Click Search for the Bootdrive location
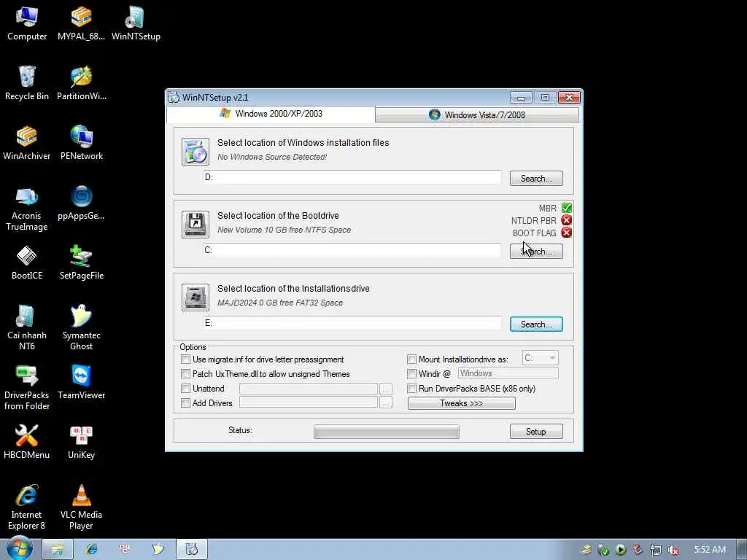Image resolution: width=747 pixels, height=560 pixels. coord(536,252)
